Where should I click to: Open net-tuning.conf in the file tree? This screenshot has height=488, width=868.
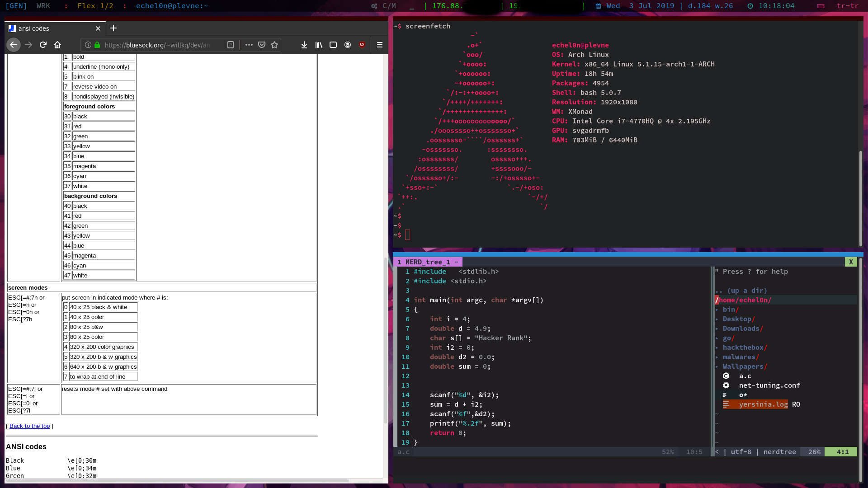pos(769,385)
